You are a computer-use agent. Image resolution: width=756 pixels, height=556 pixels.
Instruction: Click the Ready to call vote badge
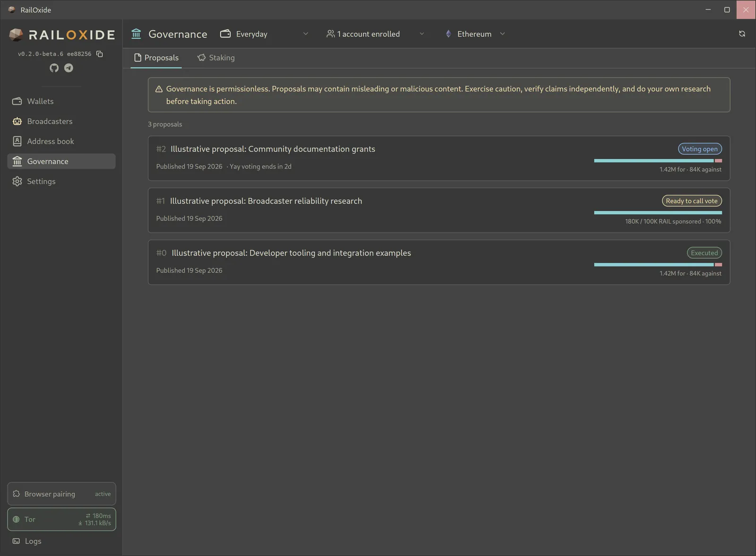pyautogui.click(x=692, y=201)
